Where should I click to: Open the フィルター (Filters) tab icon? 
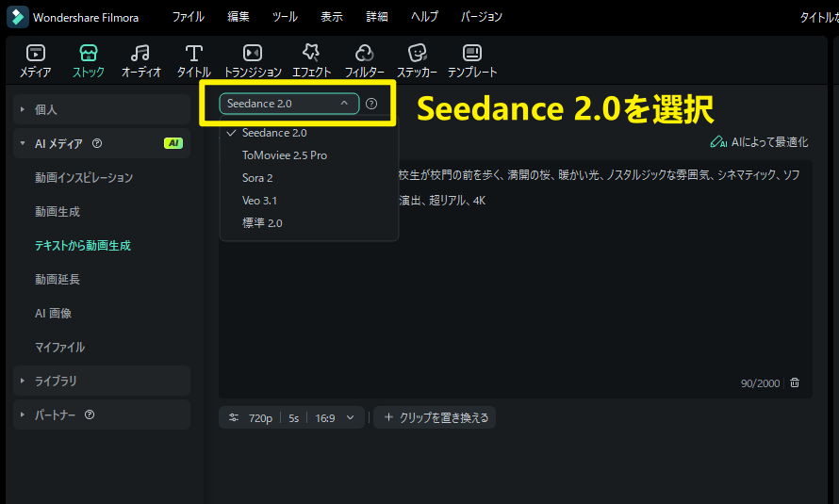(x=364, y=53)
